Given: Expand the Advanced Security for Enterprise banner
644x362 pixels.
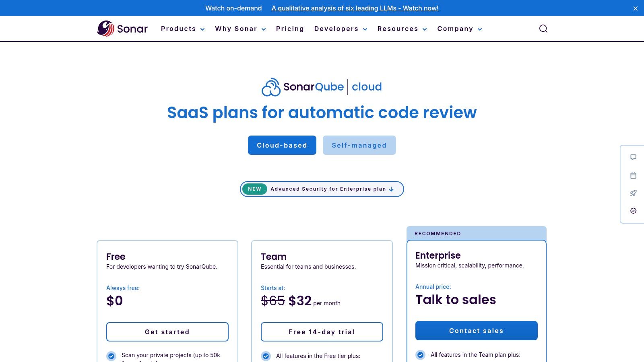Looking at the screenshot, I should point(322,189).
